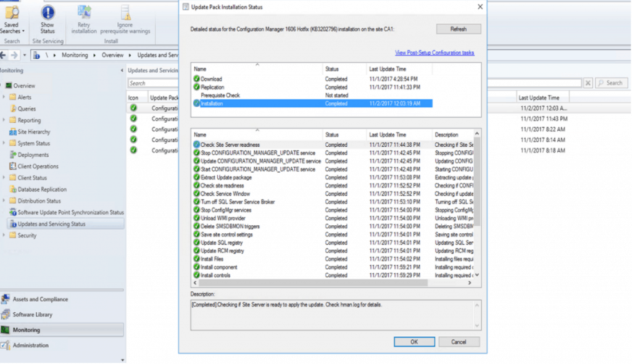Go back with the navigation arrow

pos(3,55)
